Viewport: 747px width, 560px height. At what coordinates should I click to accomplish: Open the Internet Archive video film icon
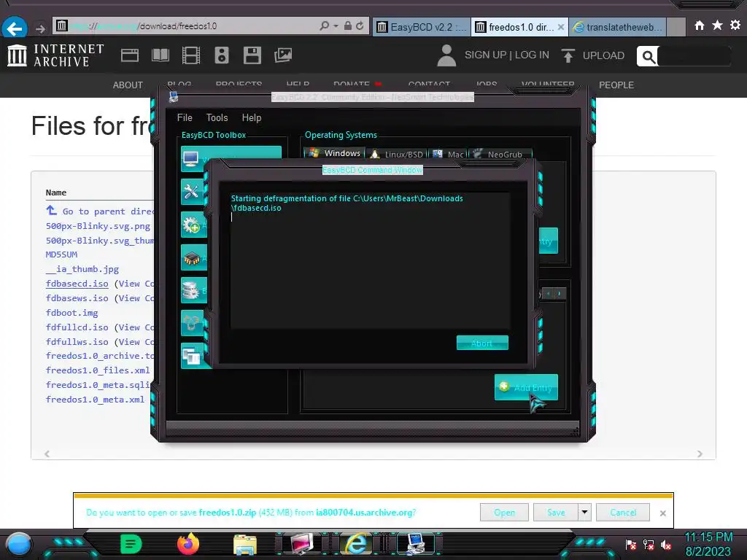pos(191,55)
